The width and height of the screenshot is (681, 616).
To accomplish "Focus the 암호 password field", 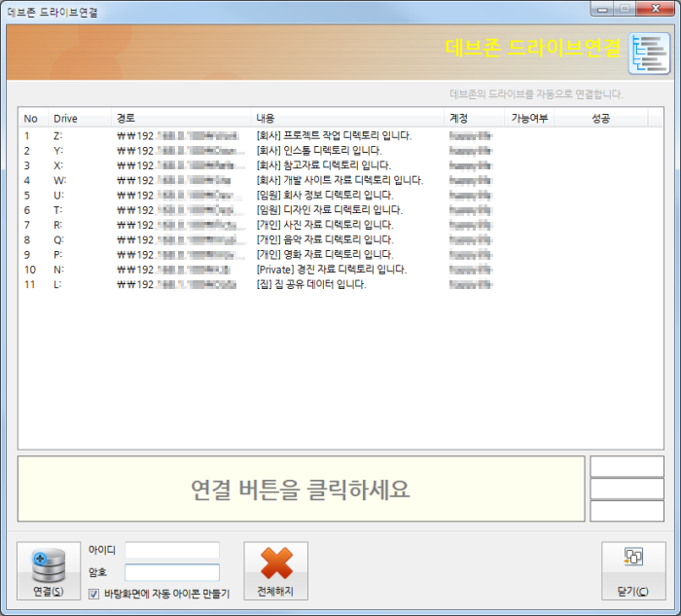I will [x=172, y=572].
